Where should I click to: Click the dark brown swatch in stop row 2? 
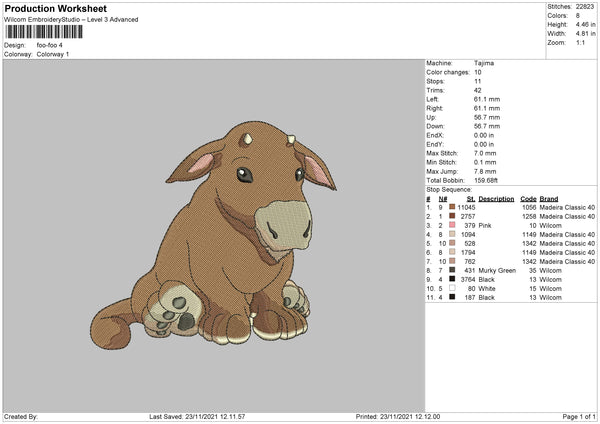452,216
